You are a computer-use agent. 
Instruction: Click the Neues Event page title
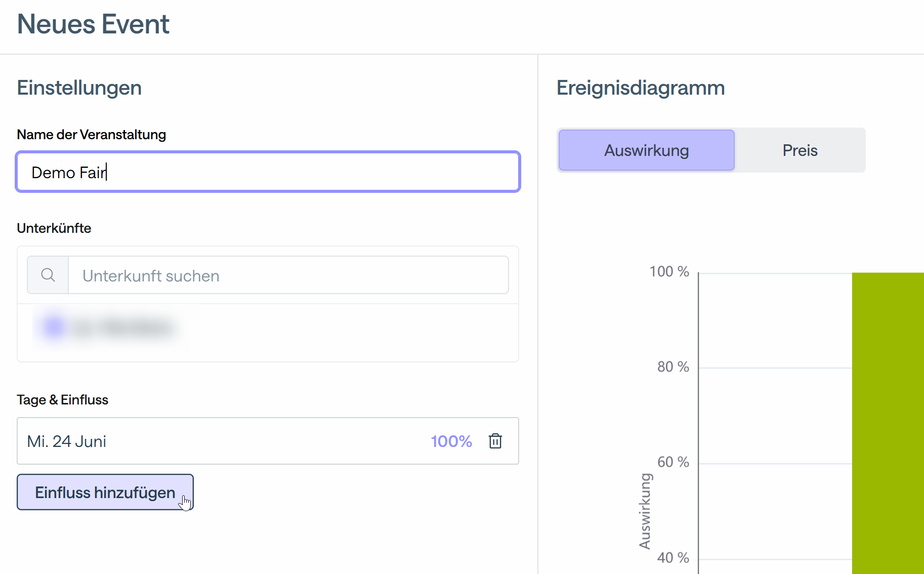pyautogui.click(x=93, y=24)
